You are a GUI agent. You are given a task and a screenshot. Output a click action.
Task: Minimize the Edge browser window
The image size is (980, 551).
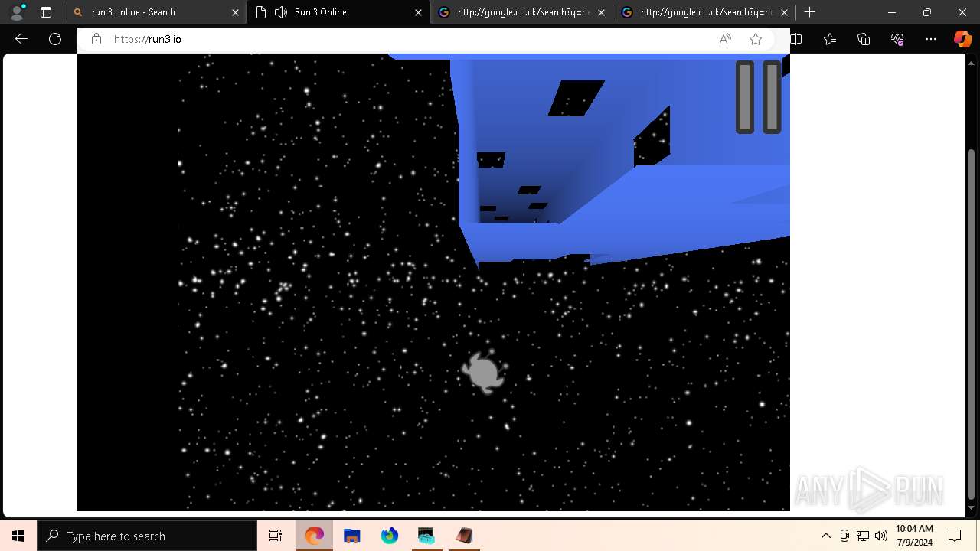click(x=892, y=12)
